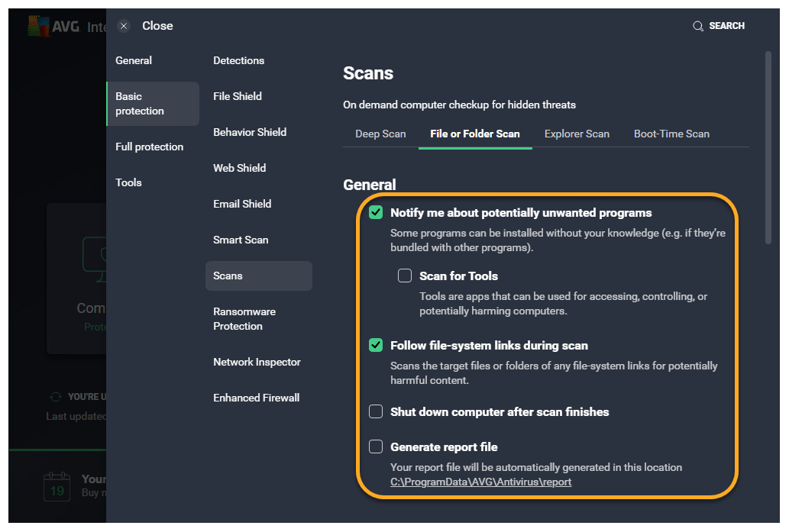Screen dimensions: 789x532
Task: Open the Explorer Scan tab
Action: [577, 134]
